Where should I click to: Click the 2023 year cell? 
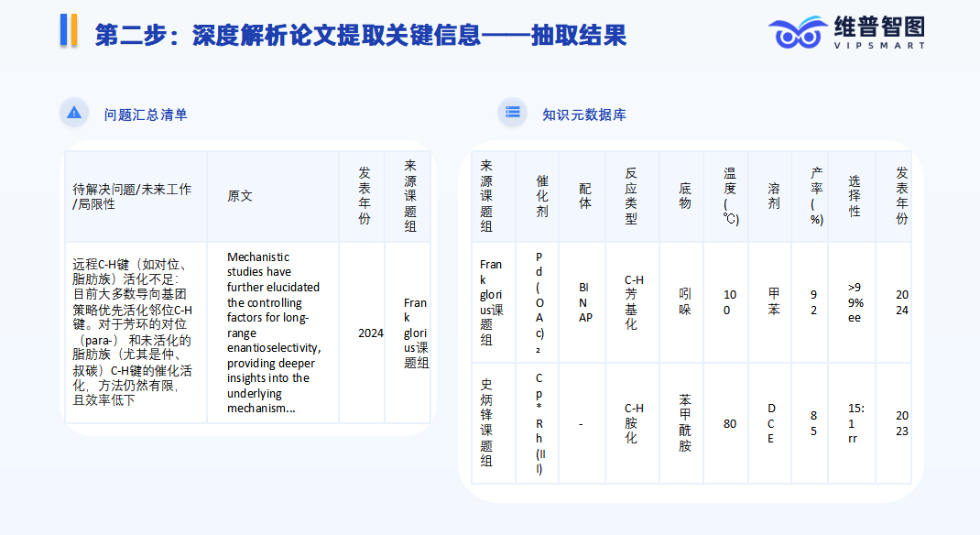click(894, 423)
